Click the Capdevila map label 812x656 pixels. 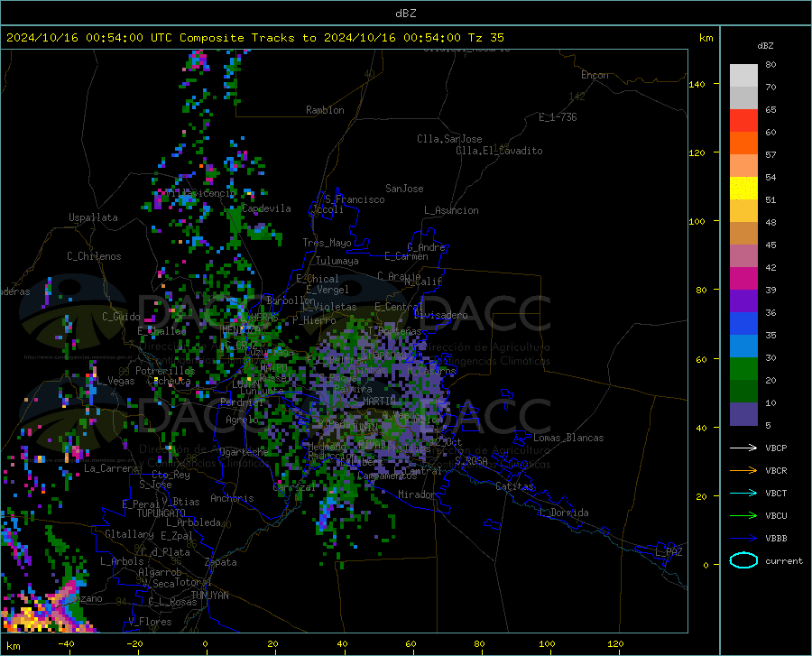[266, 208]
